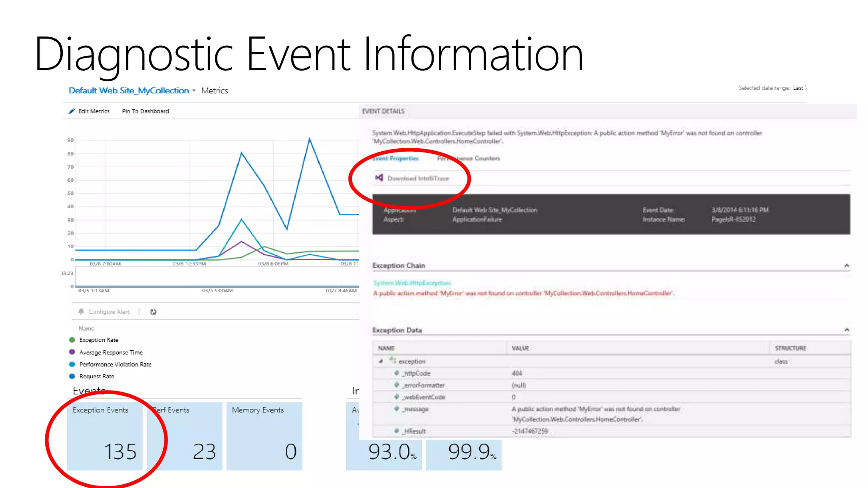Screen dimensions: 868x488
Task: Click the Visual Studio Download IntelliTrace icon
Action: point(379,178)
